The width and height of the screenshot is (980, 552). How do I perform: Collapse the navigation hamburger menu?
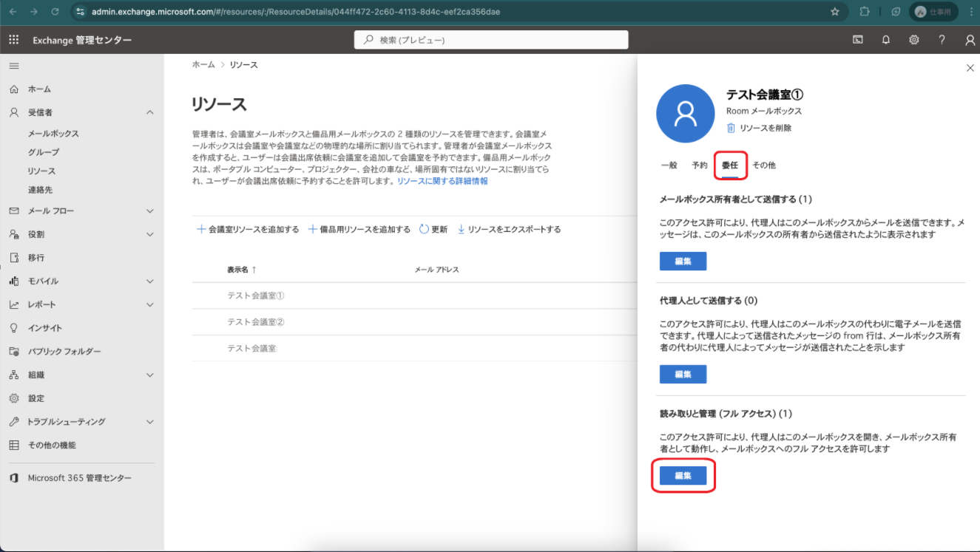click(x=13, y=66)
